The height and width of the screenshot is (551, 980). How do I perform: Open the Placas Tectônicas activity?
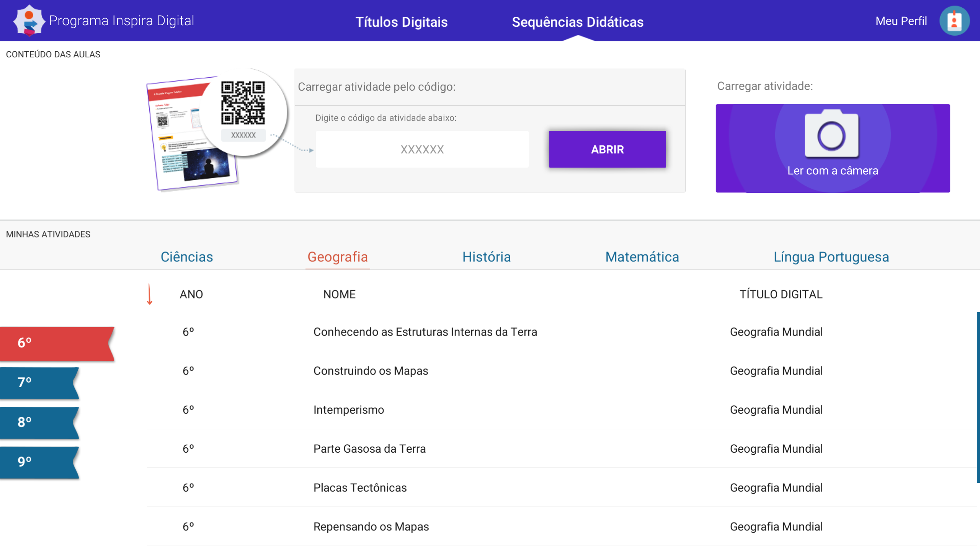[x=360, y=488]
